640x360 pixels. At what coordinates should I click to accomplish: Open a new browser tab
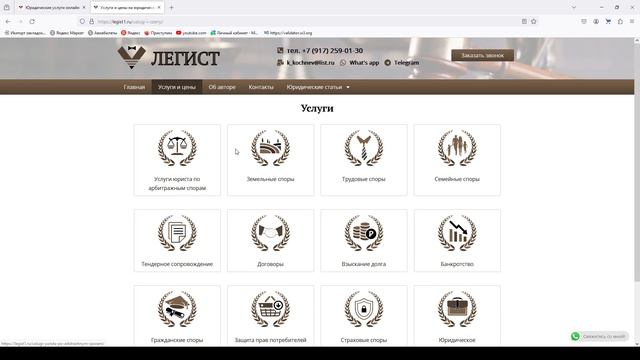171,7
